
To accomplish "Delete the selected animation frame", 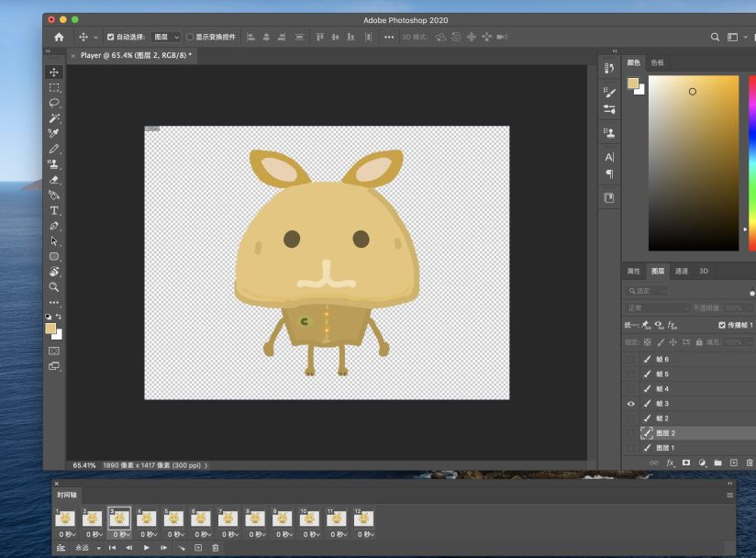I will pyautogui.click(x=216, y=548).
